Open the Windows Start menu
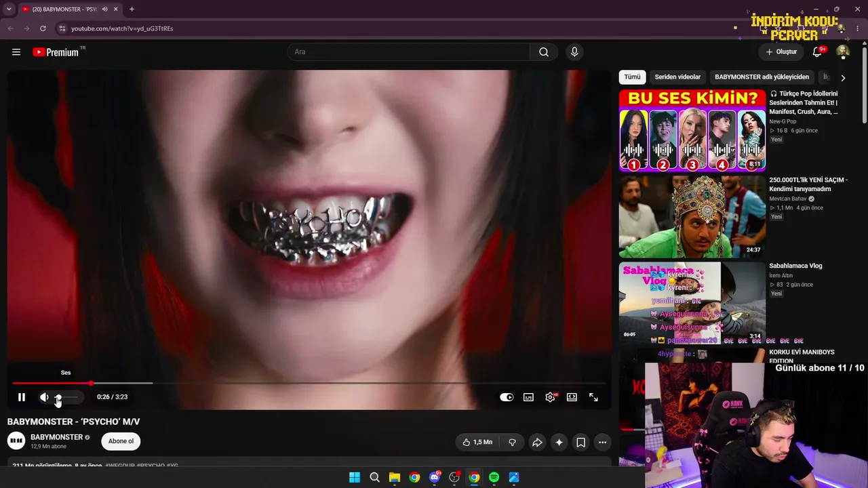Image resolution: width=868 pixels, height=488 pixels. coord(355,478)
